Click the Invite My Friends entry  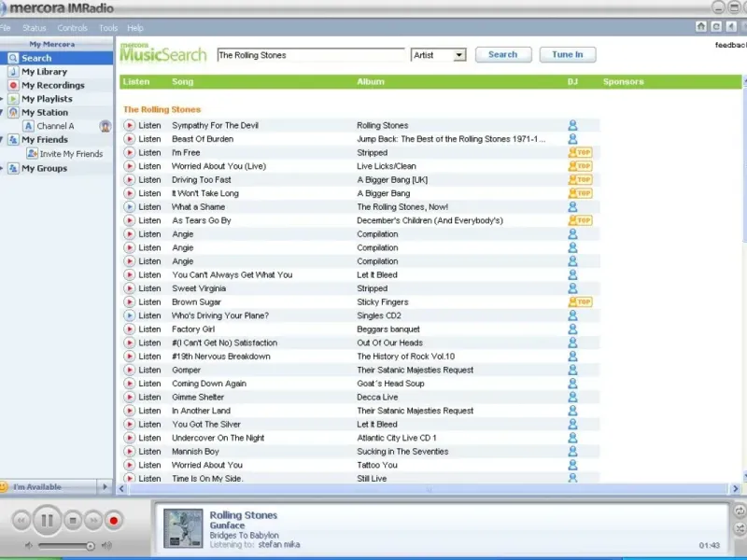[71, 154]
